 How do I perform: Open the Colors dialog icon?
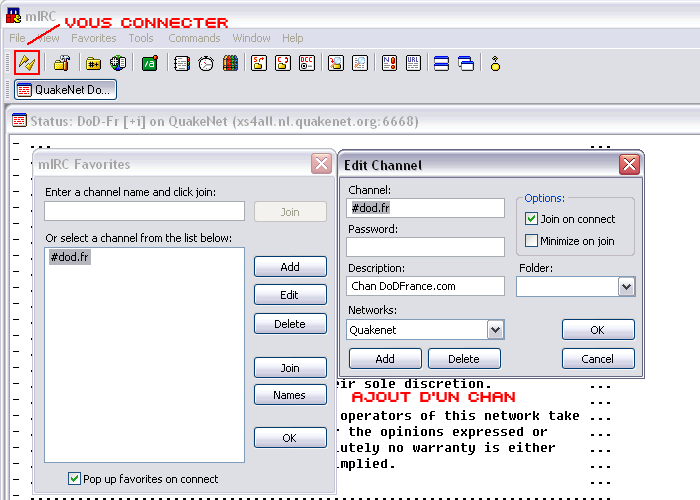(230, 63)
